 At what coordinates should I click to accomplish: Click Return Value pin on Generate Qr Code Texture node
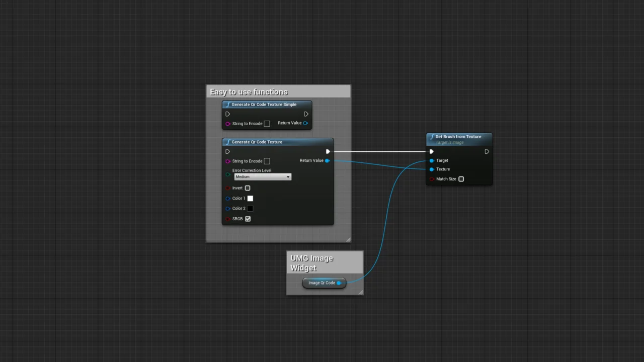[x=327, y=161]
